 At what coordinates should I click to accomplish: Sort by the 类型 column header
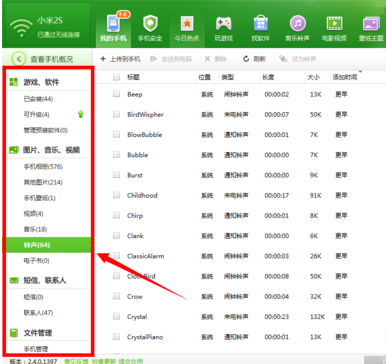[228, 77]
